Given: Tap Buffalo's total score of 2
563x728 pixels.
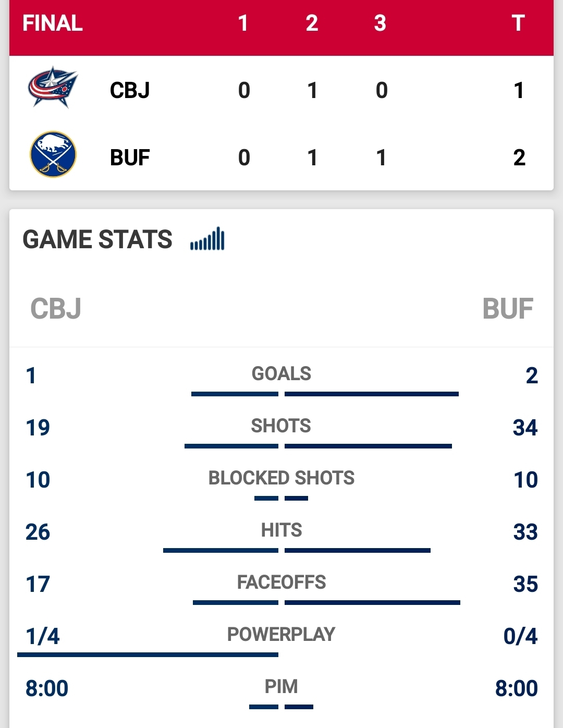Looking at the screenshot, I should click(519, 157).
